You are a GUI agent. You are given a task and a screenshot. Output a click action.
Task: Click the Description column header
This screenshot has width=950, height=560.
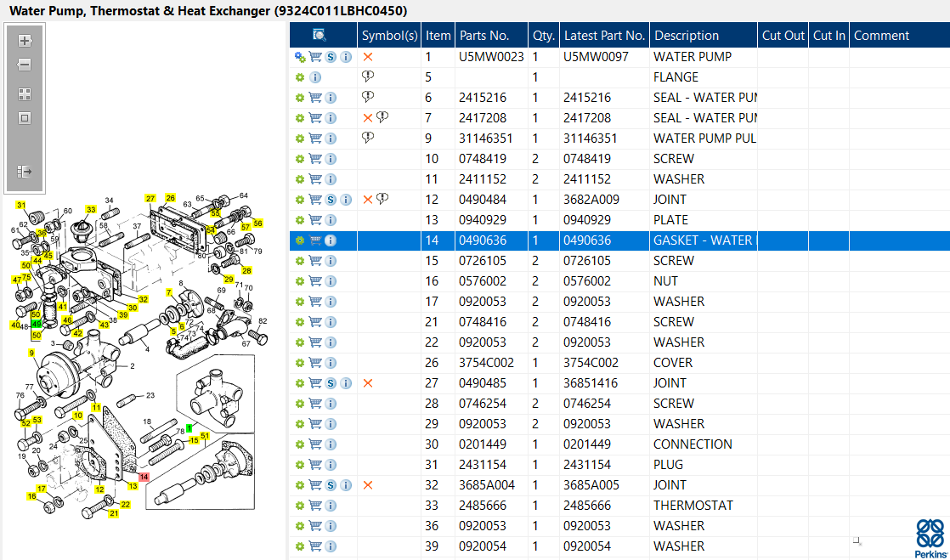[x=704, y=35]
